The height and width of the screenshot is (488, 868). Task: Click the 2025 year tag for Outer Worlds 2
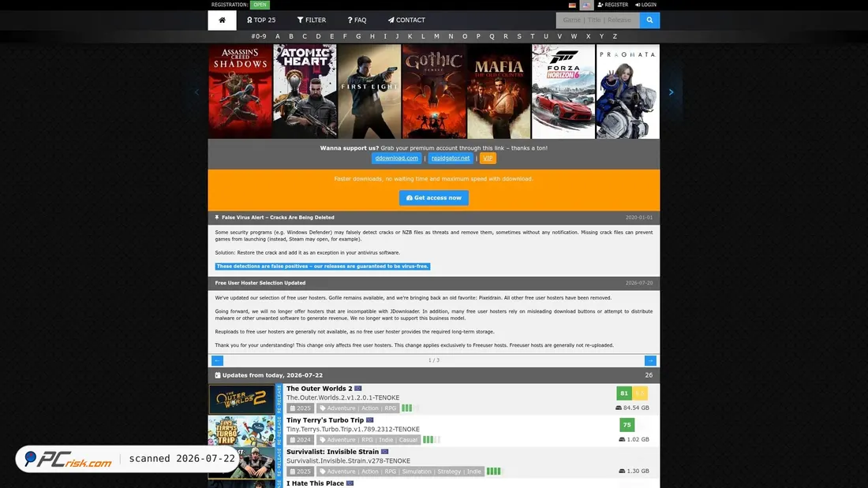pyautogui.click(x=300, y=408)
